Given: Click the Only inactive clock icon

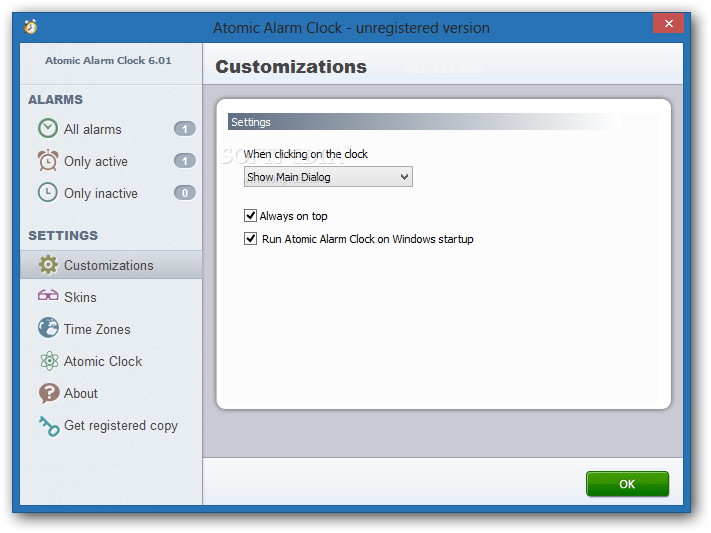Looking at the screenshot, I should (48, 192).
